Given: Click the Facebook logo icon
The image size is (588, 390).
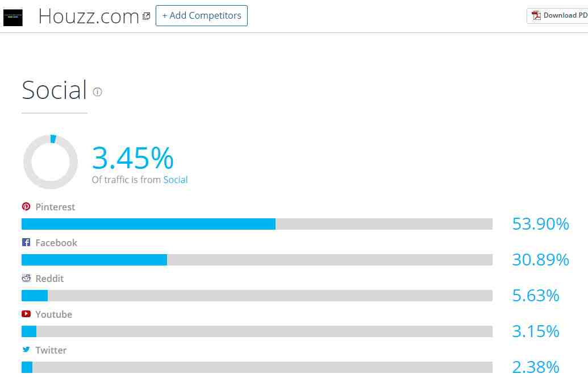Looking at the screenshot, I should [26, 242].
